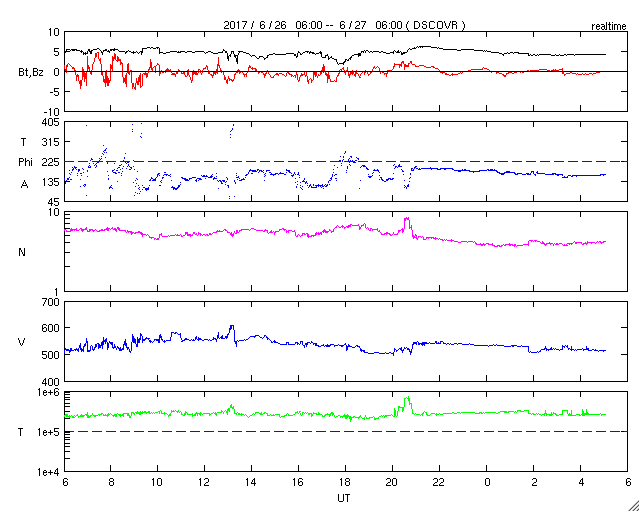Click the '14' hour tick label
The width and height of the screenshot is (640, 512).
(251, 482)
